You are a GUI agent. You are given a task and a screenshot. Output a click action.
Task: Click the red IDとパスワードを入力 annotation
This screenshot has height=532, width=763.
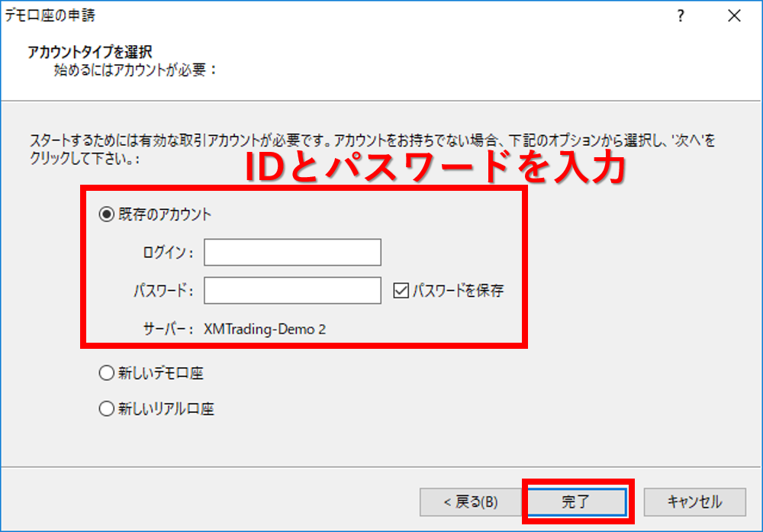pos(435,166)
